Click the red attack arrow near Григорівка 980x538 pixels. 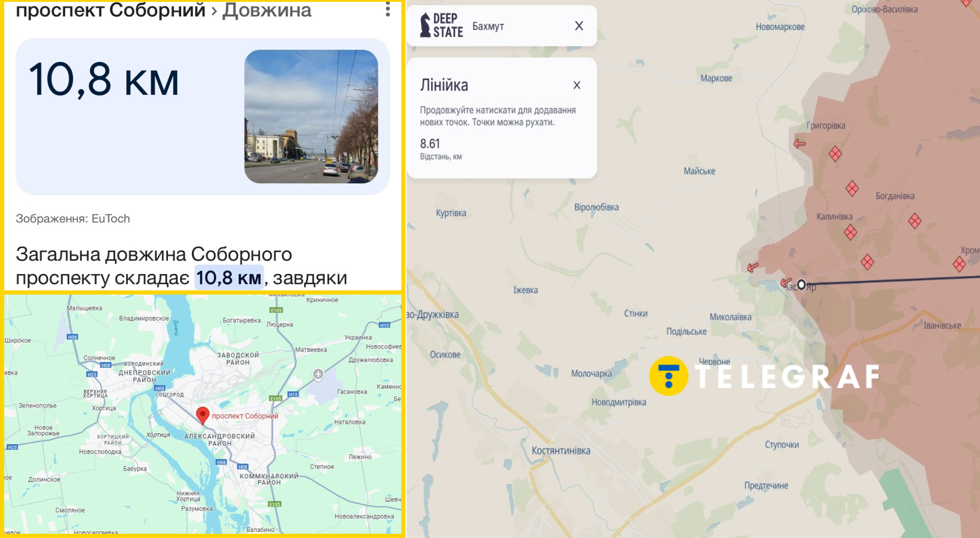[800, 144]
